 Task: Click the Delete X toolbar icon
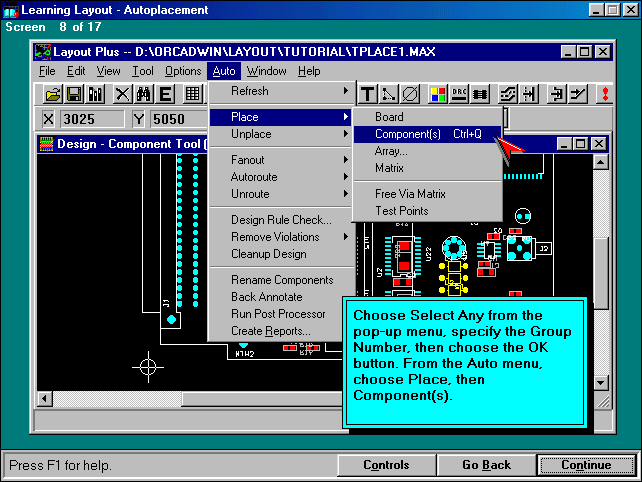click(x=122, y=94)
